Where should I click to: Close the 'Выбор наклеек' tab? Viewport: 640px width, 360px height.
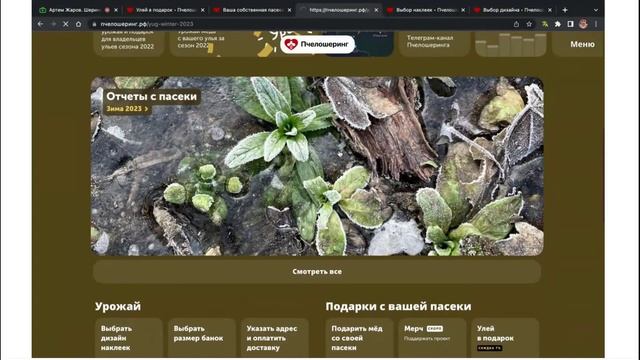[x=463, y=10]
